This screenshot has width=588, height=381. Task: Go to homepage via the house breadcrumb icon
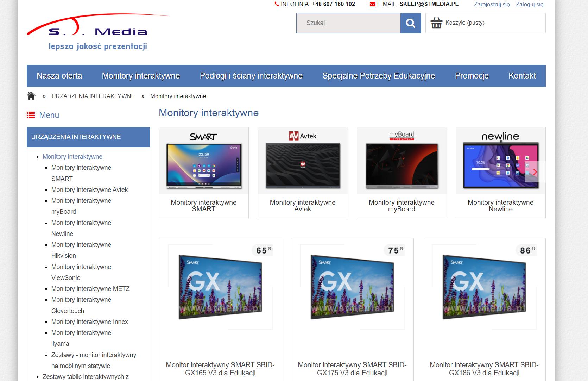pyautogui.click(x=31, y=95)
